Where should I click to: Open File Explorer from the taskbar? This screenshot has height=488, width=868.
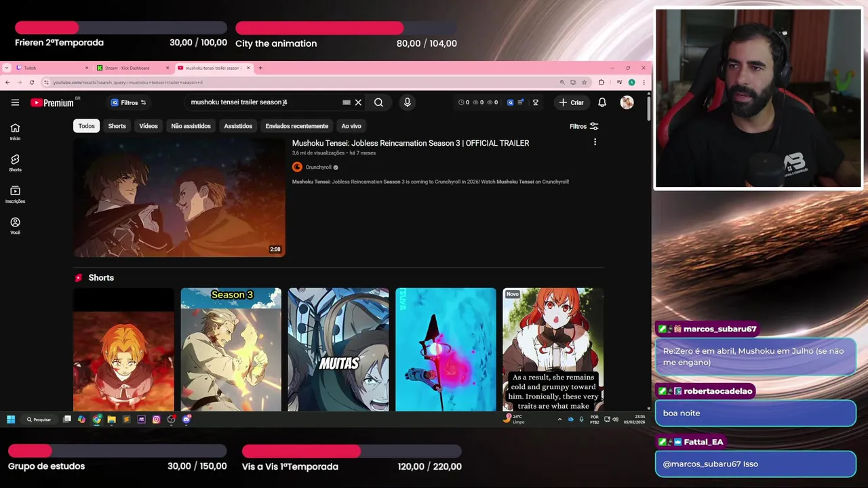[x=111, y=420]
